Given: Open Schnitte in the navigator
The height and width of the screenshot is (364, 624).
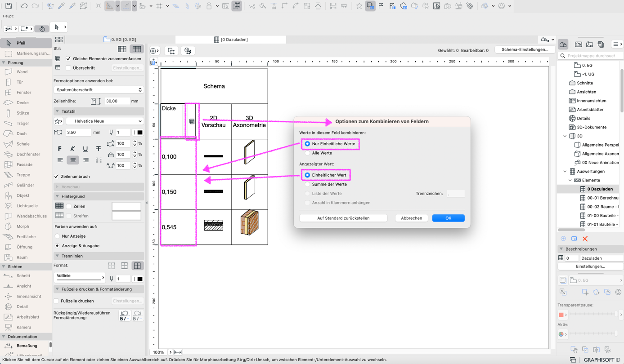Looking at the screenshot, I should [x=585, y=83].
